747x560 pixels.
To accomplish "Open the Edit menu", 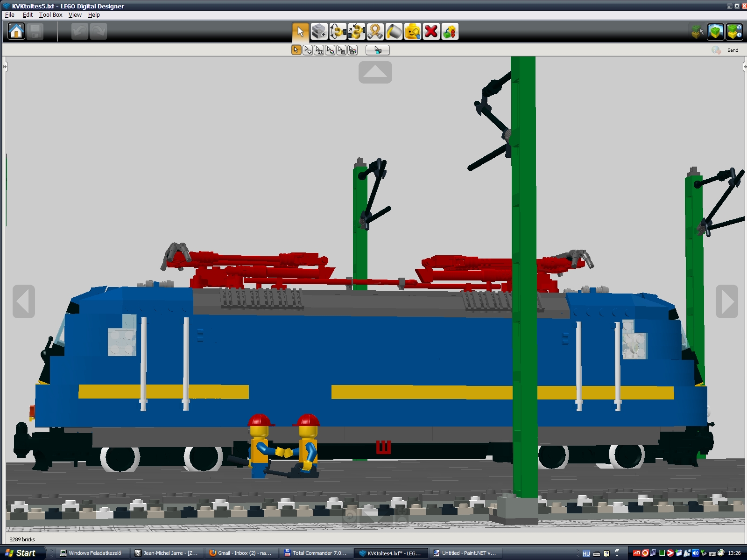I will 28,15.
